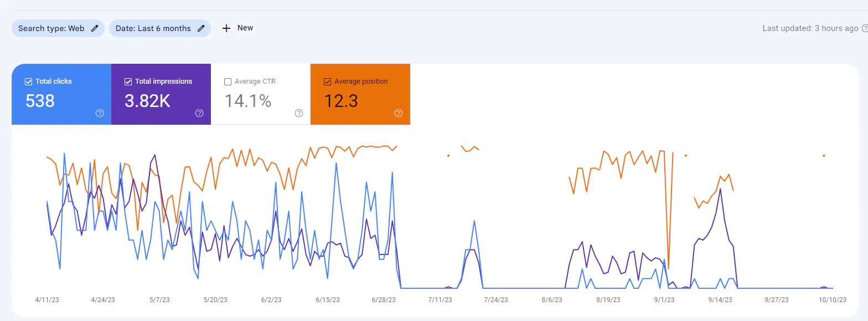Open help icon on Total clicks card
Screen dimensions: 868x321
click(100, 113)
